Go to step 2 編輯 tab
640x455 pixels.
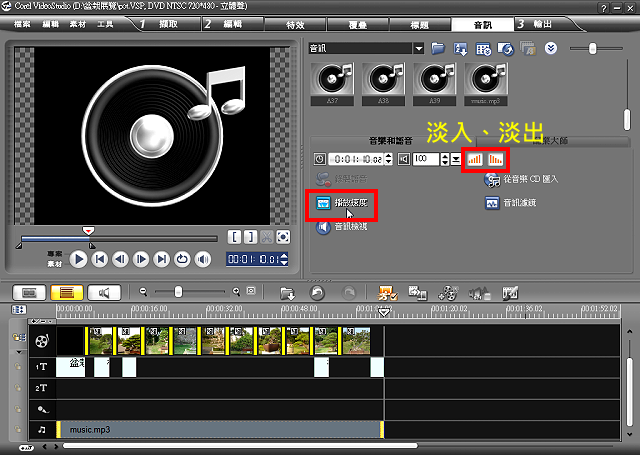232,24
